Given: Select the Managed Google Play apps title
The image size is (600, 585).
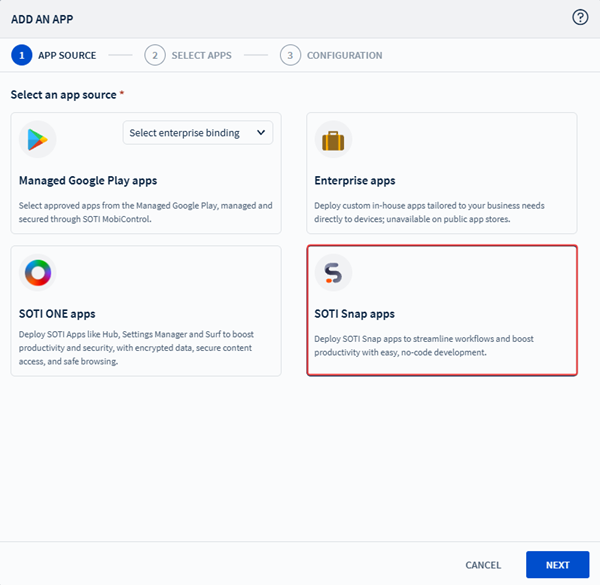Looking at the screenshot, I should pyautogui.click(x=88, y=181).
